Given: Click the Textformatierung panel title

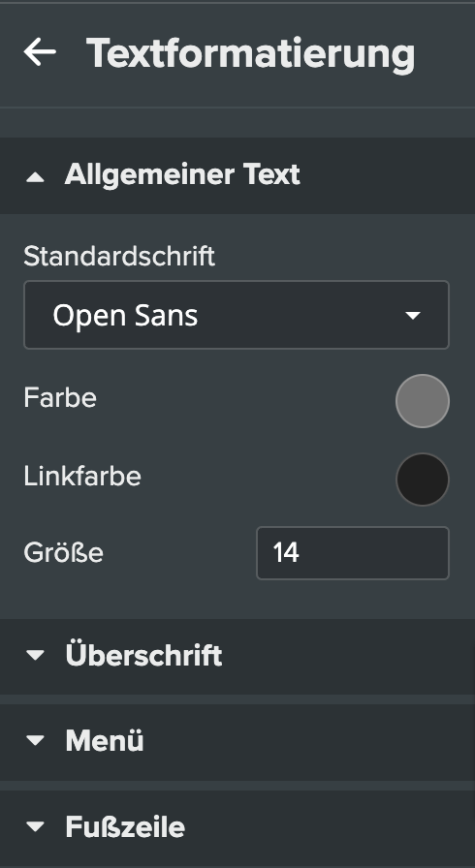Looking at the screenshot, I should click(251, 53).
